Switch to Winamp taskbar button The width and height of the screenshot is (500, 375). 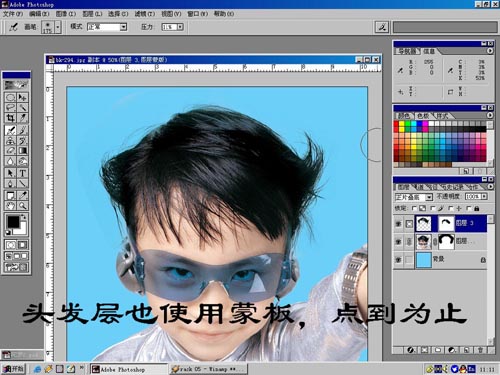(x=208, y=369)
